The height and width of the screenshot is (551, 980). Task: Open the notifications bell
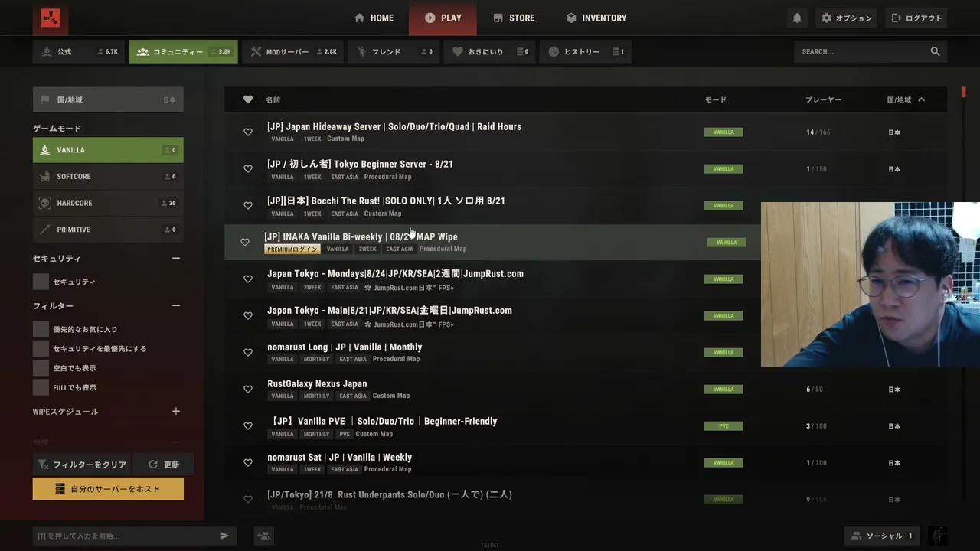797,18
